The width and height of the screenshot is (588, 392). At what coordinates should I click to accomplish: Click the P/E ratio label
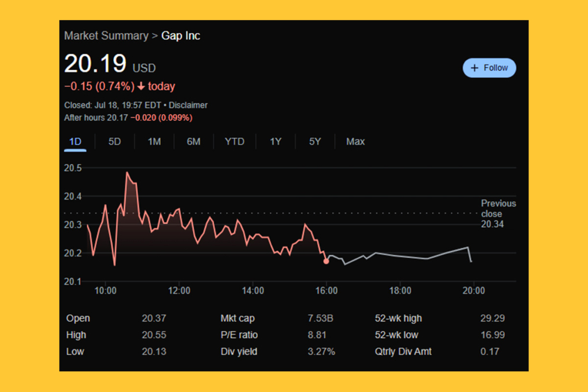(239, 335)
